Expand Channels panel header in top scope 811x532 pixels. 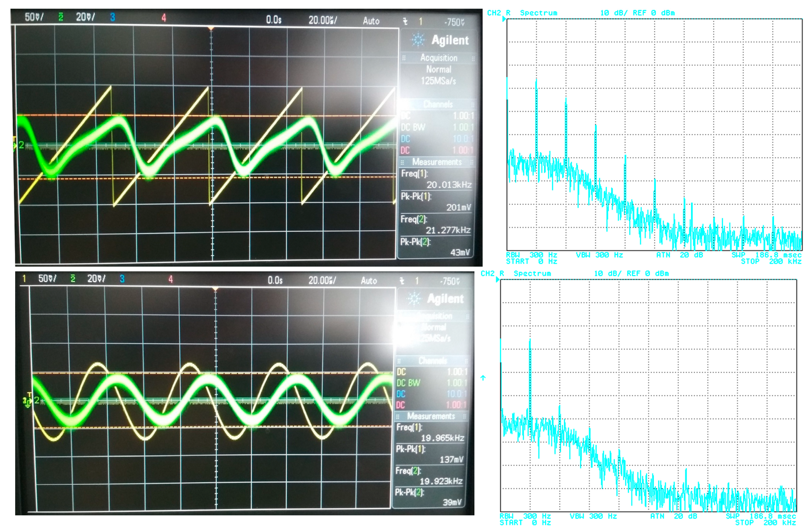point(438,104)
